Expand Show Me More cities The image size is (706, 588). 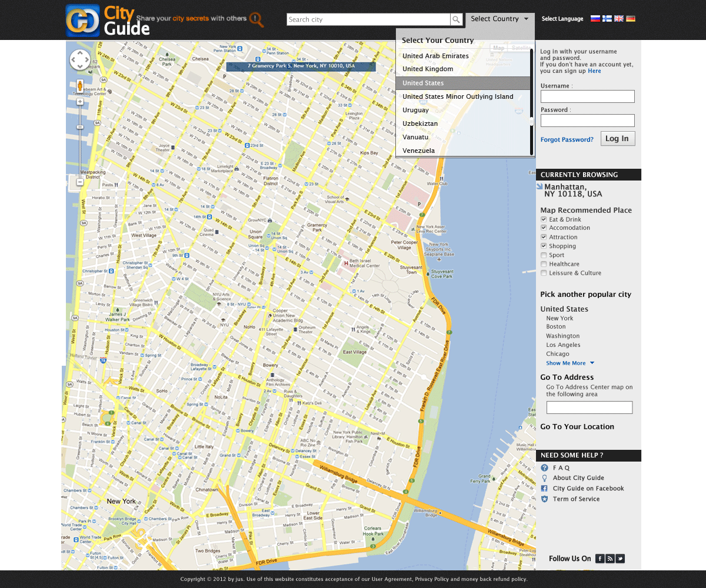(x=570, y=363)
